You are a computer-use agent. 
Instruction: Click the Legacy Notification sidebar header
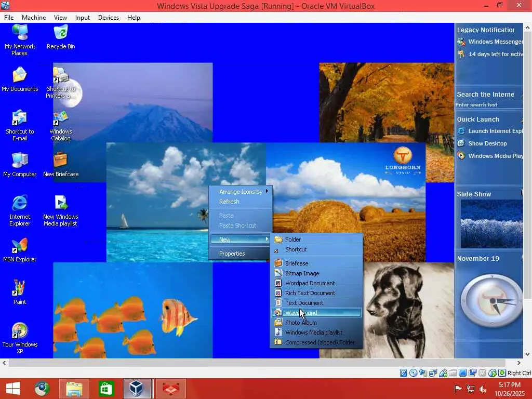[x=485, y=30]
